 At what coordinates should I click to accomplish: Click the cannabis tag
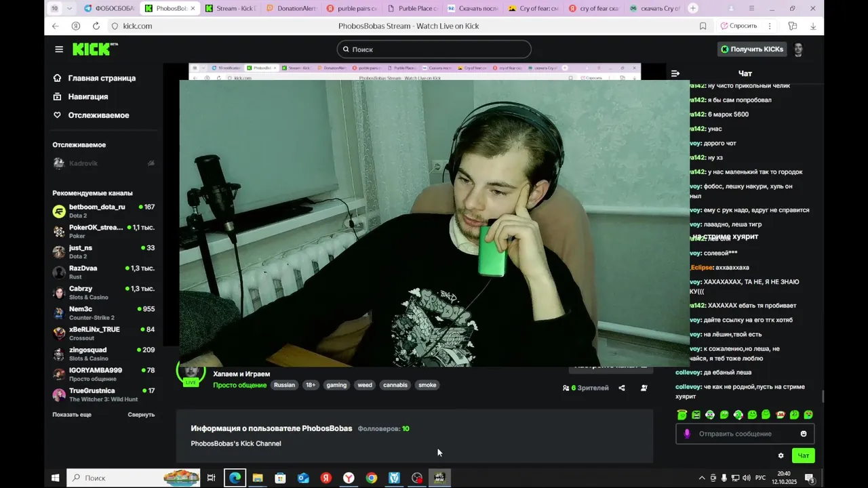(x=395, y=385)
